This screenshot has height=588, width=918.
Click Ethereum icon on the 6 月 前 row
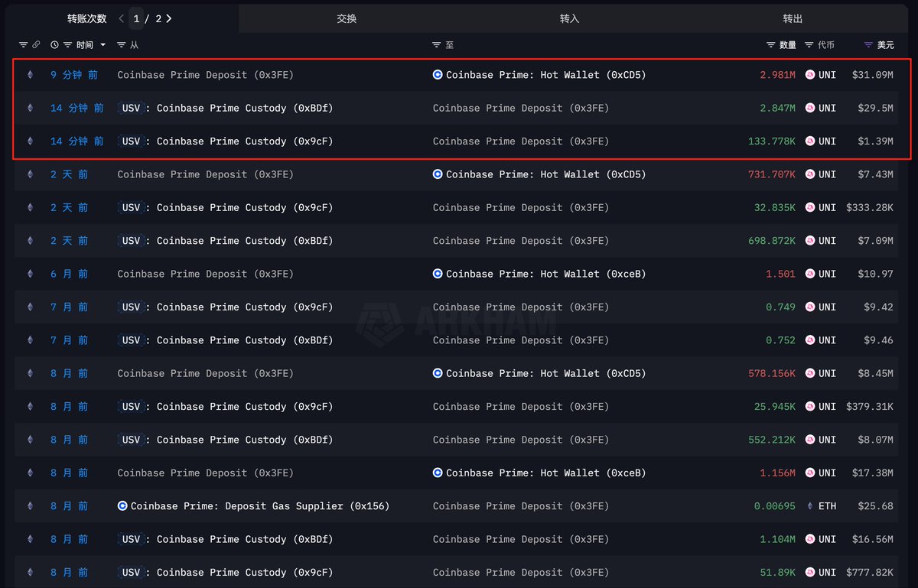pos(31,274)
